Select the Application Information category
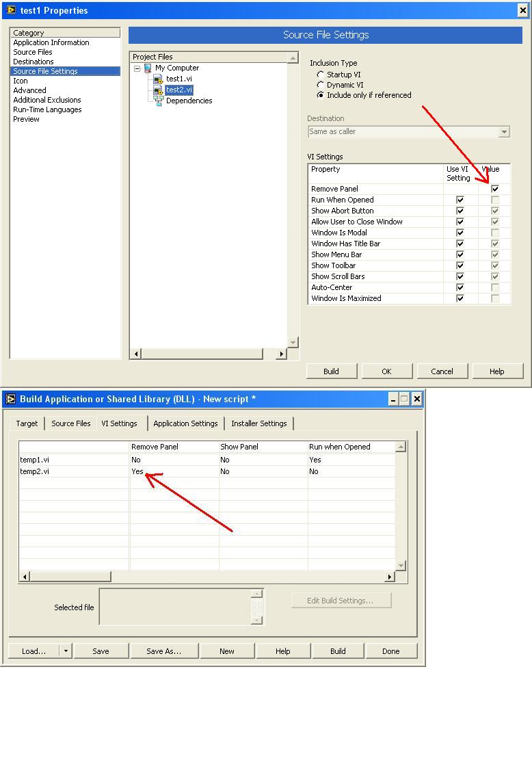 tap(65, 42)
